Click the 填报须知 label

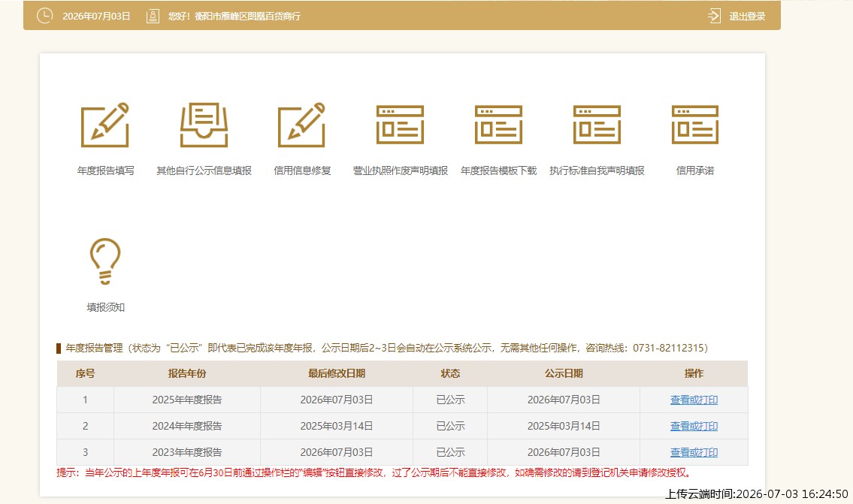click(105, 307)
